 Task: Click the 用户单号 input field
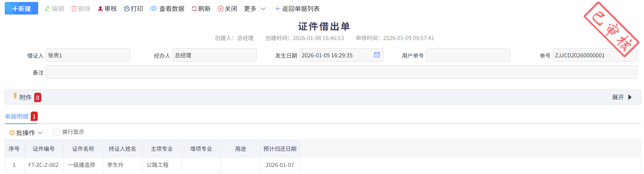[468, 55]
